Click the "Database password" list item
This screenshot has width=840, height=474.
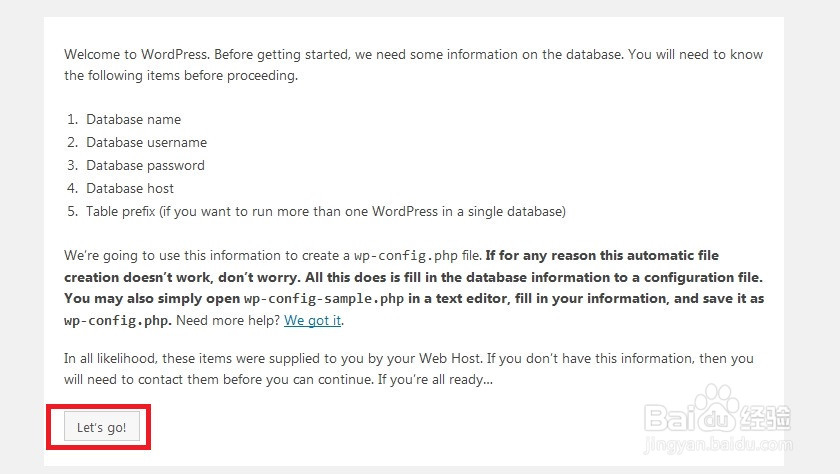tap(145, 165)
